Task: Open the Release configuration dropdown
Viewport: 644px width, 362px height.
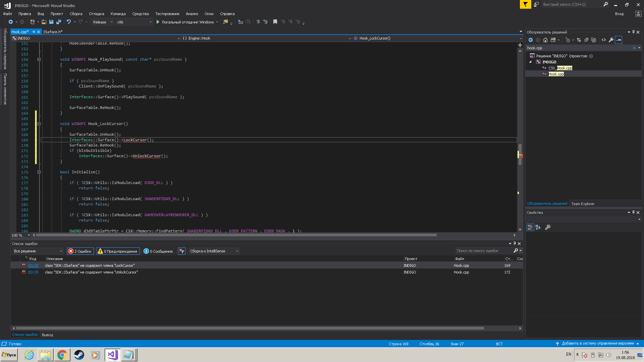Action: click(103, 22)
